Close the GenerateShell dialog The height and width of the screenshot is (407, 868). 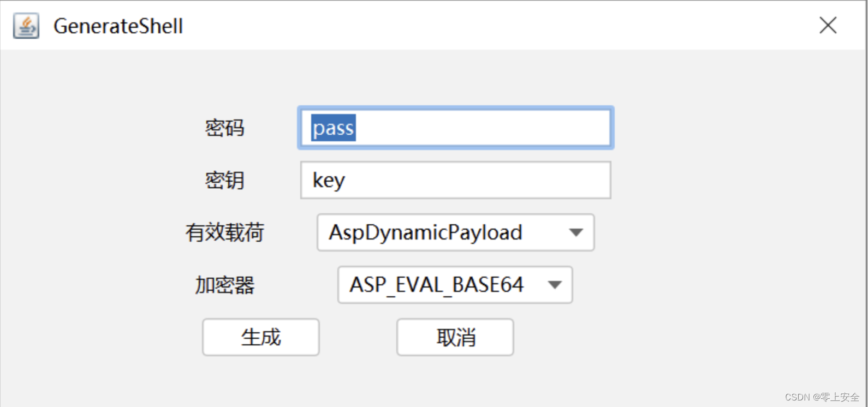828,25
